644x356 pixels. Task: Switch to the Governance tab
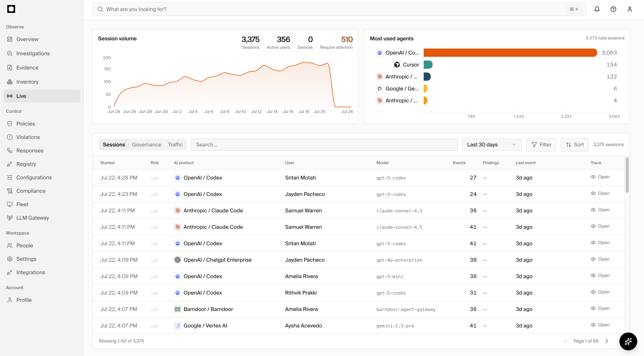(146, 144)
